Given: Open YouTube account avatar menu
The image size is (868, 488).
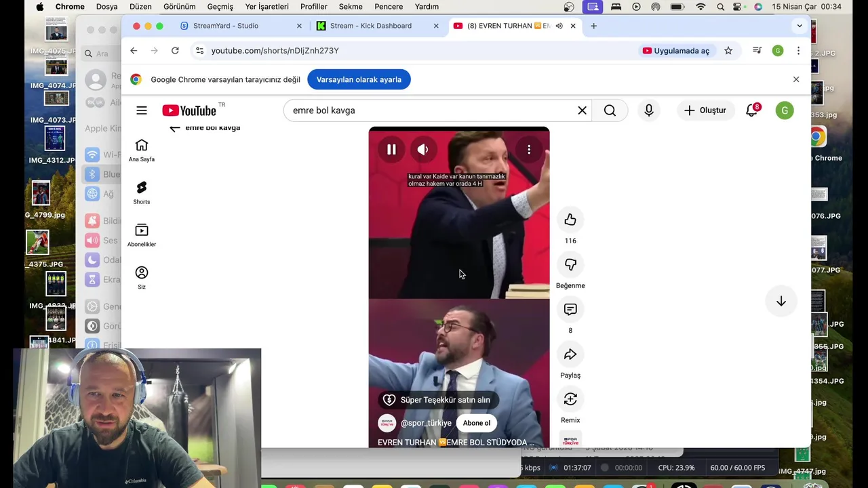Looking at the screenshot, I should point(785,110).
